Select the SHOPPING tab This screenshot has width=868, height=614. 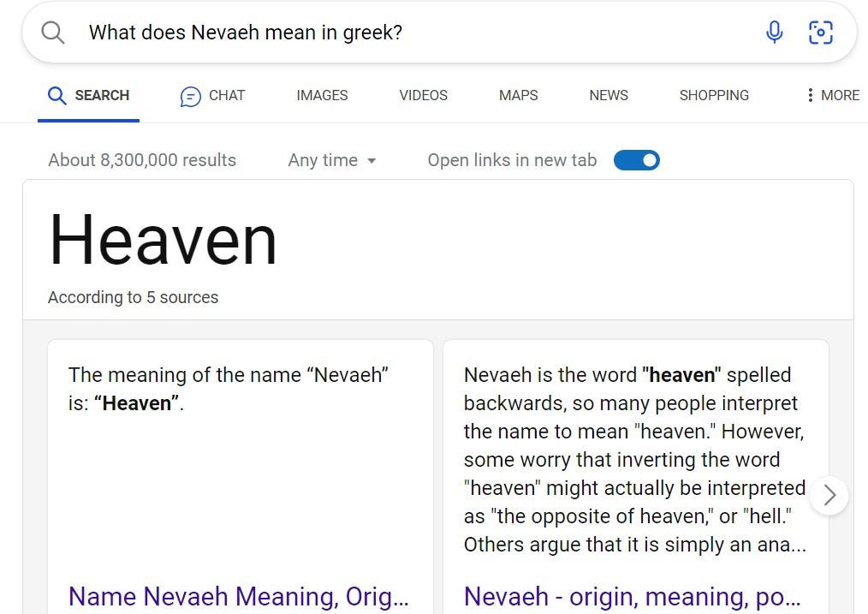point(714,95)
